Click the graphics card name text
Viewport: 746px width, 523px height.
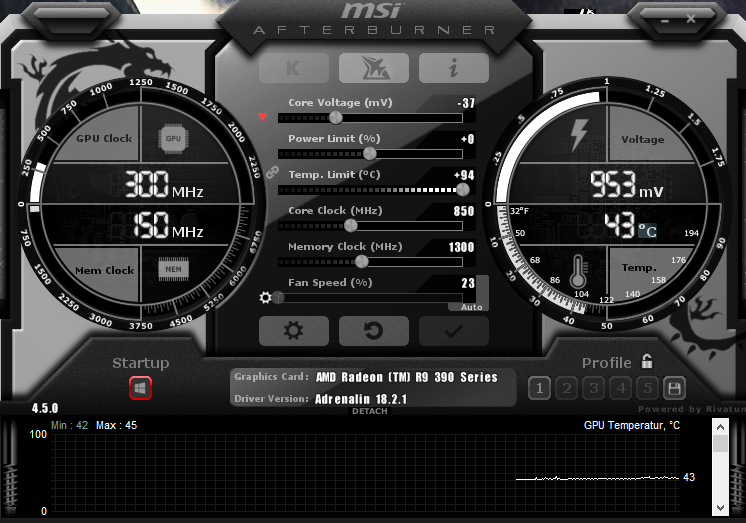pyautogui.click(x=407, y=377)
